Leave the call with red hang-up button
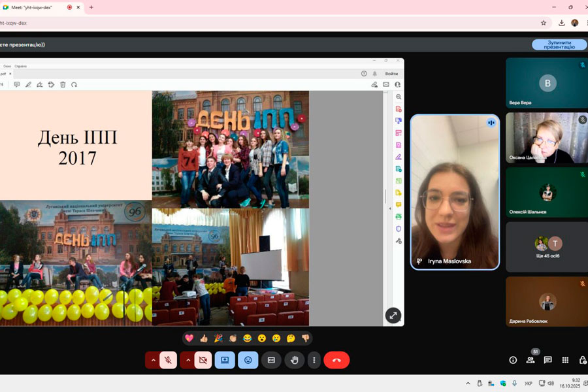 [336, 360]
